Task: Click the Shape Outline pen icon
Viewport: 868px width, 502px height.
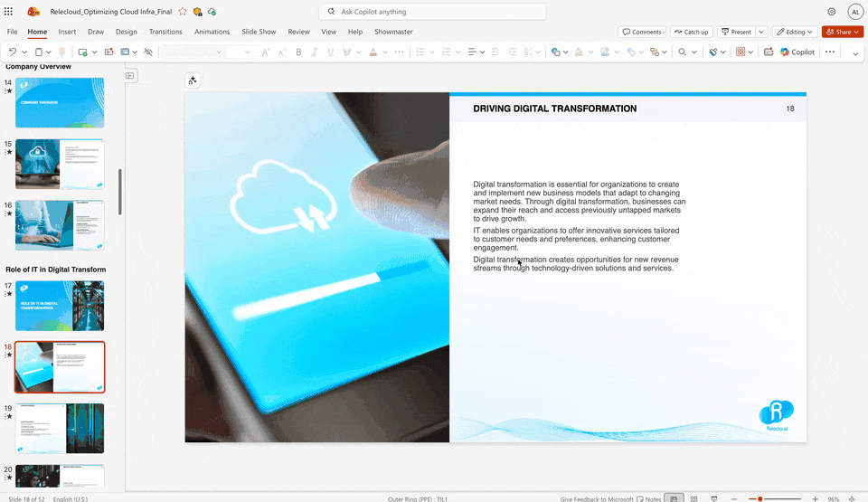Action: point(605,52)
